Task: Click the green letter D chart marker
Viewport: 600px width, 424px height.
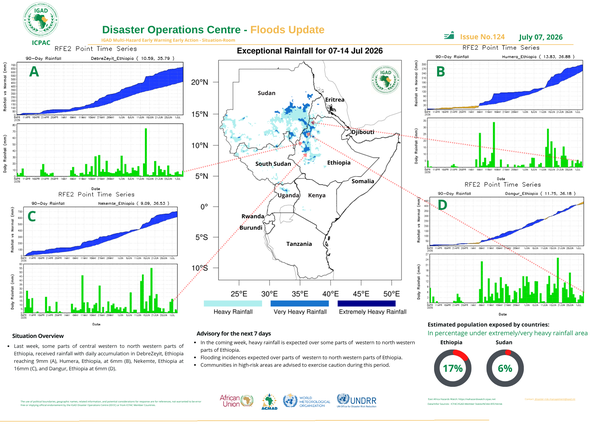Action: pyautogui.click(x=442, y=205)
